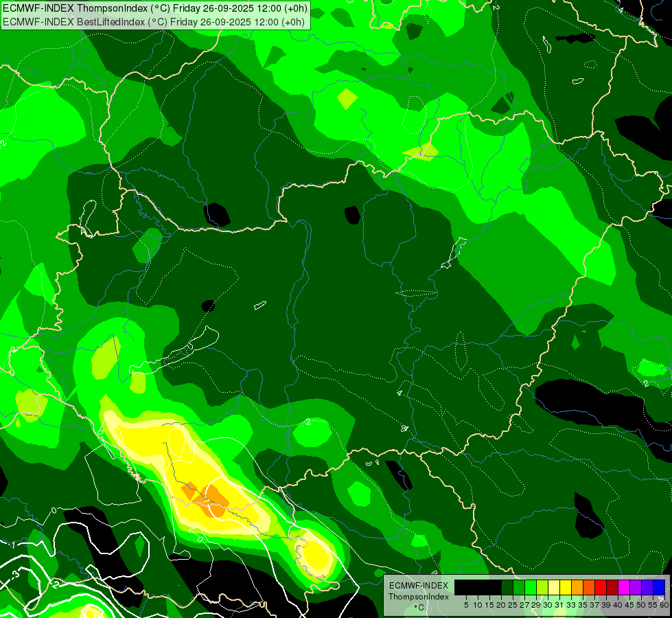This screenshot has height=618, width=672.
Task: Select yellow-green legend swatch for 29-30
Action: (542, 587)
